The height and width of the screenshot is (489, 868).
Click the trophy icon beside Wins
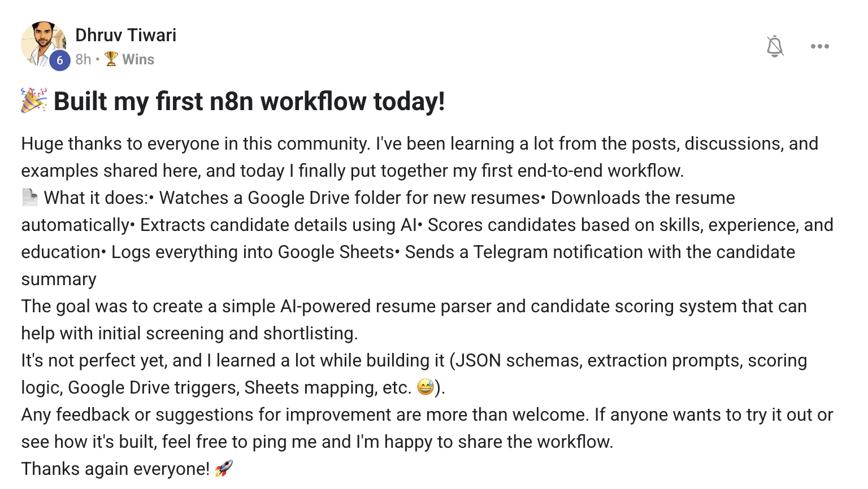click(x=111, y=59)
